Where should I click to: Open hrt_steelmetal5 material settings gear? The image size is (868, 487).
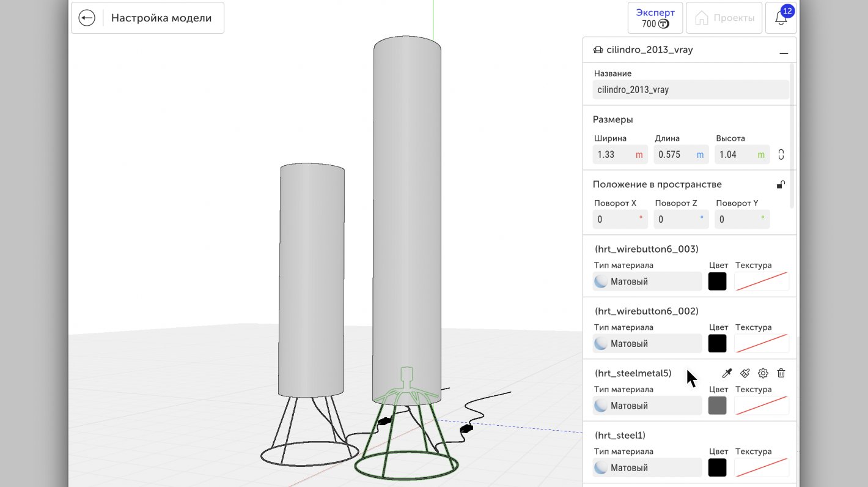click(x=763, y=373)
